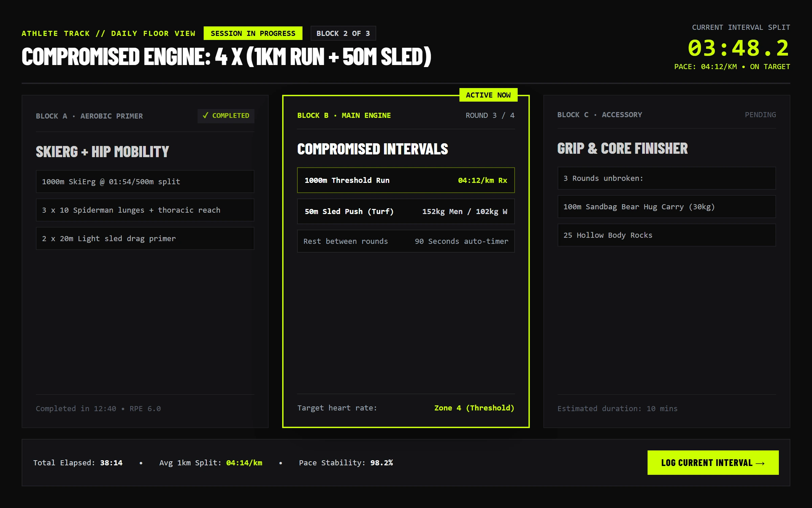The width and height of the screenshot is (812, 508).
Task: Click the SkiErg + Hip Mobility title
Action: [102, 151]
